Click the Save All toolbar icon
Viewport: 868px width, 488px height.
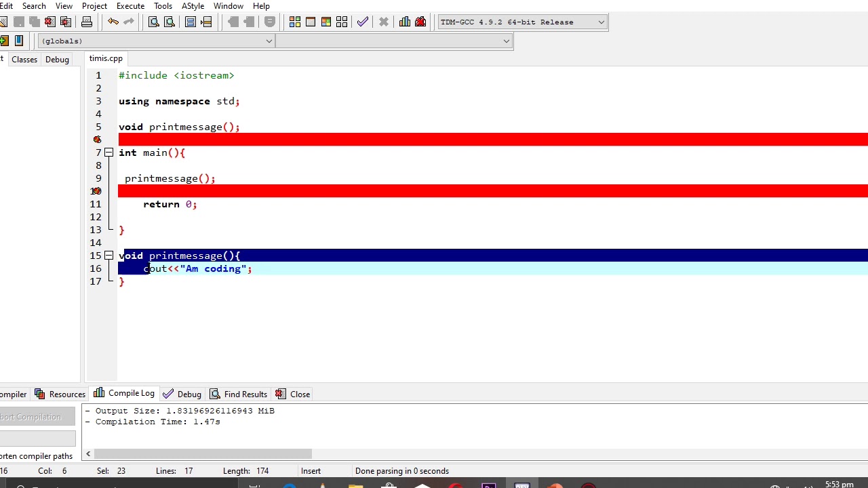click(35, 22)
